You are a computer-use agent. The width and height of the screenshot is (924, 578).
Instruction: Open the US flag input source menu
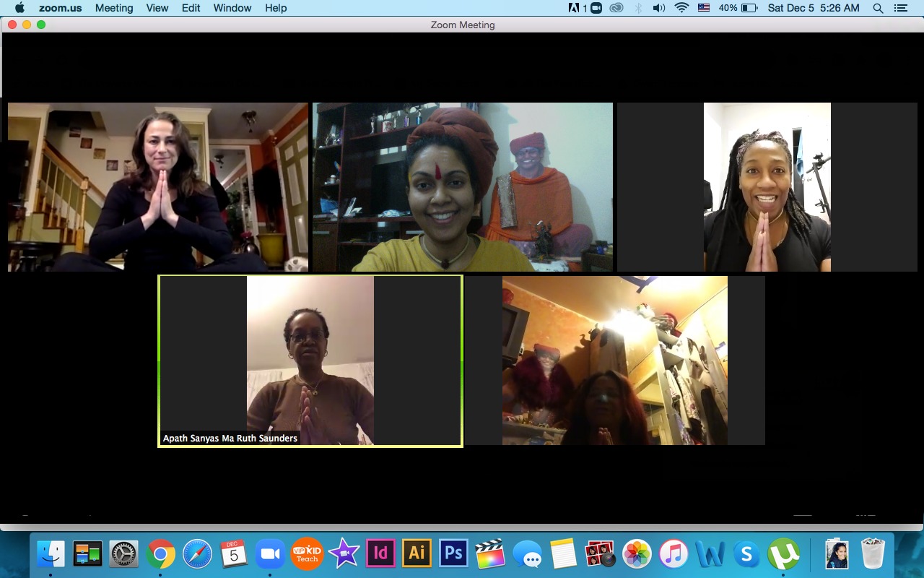(703, 8)
